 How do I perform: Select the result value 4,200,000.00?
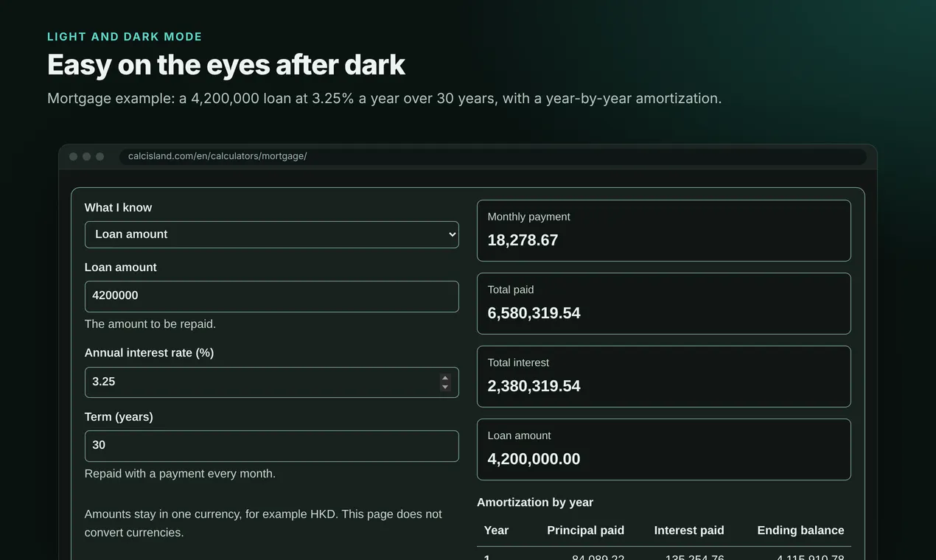[534, 459]
